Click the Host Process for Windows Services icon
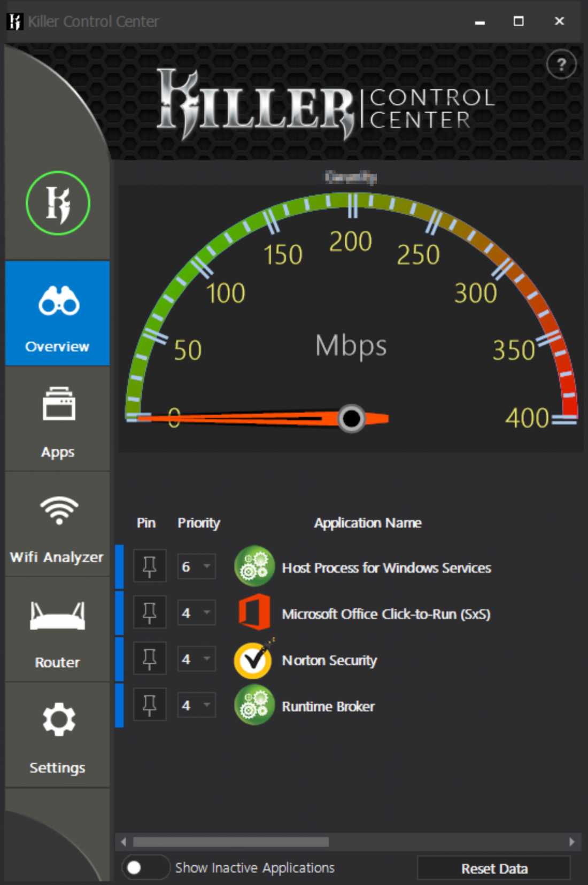588x885 pixels. 254,566
